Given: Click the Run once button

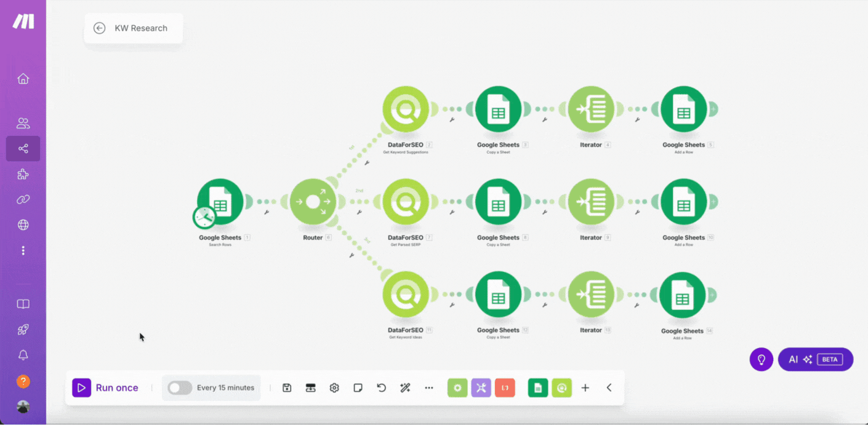Looking at the screenshot, I should pos(105,388).
